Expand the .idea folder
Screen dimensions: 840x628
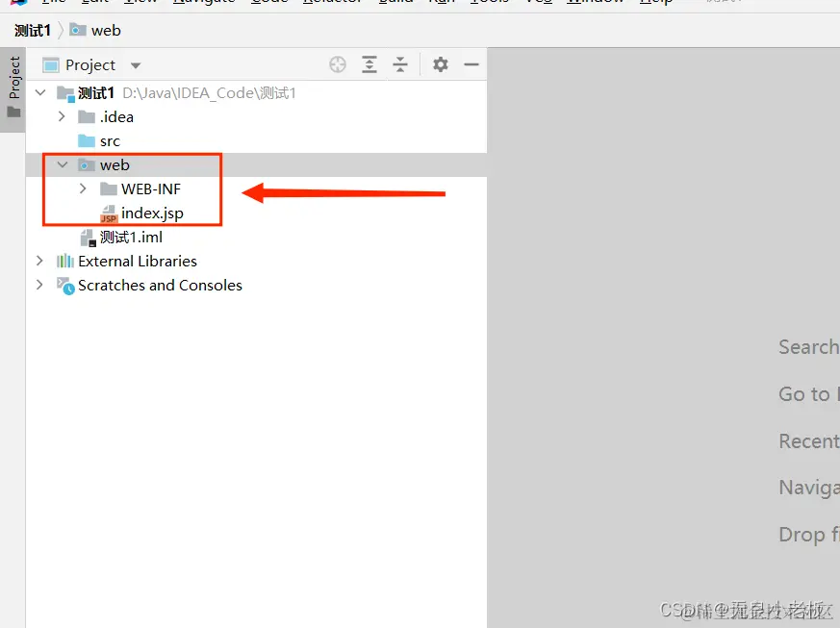[62, 116]
